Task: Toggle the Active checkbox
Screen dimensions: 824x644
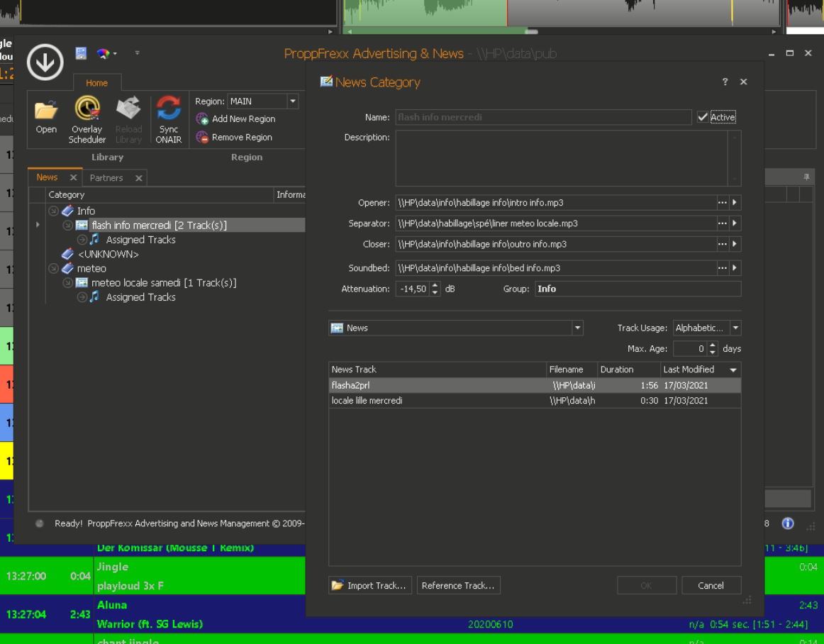Action: pos(702,117)
